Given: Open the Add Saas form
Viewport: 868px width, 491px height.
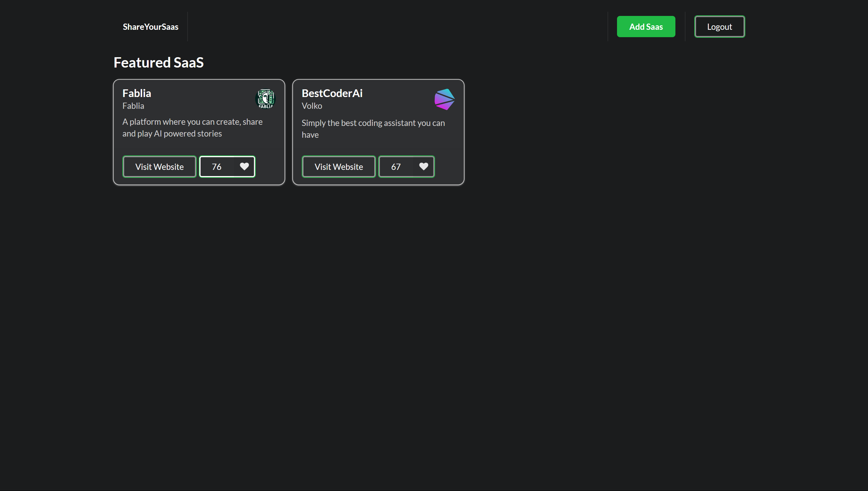Looking at the screenshot, I should (x=646, y=27).
